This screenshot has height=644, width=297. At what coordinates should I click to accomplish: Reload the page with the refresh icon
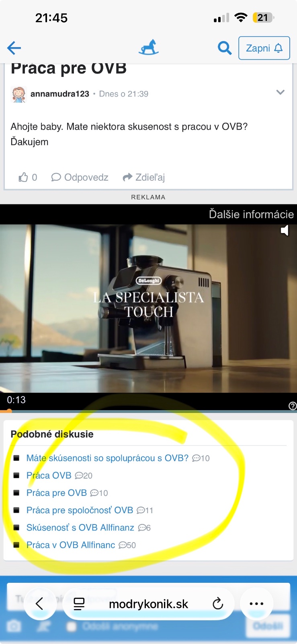coord(218,604)
